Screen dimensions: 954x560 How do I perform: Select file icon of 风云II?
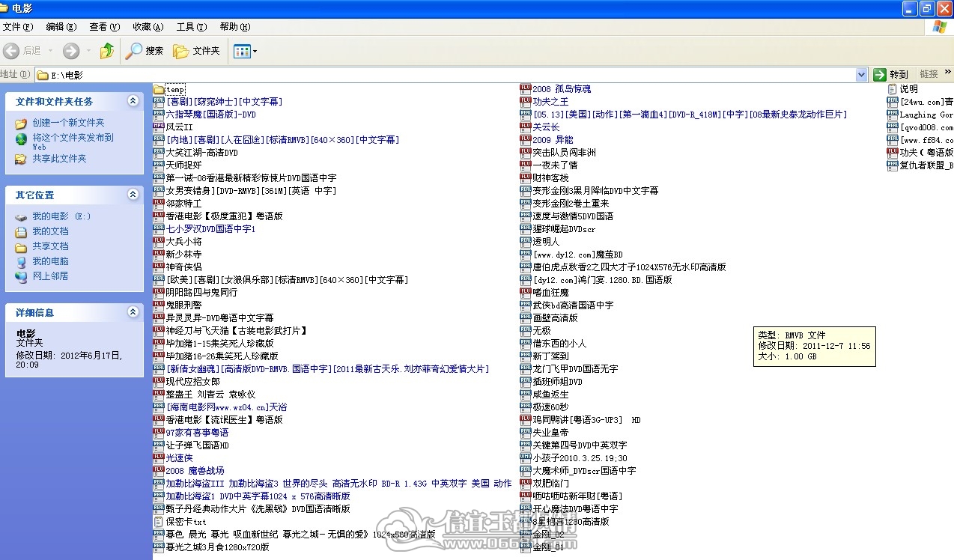pyautogui.click(x=159, y=127)
